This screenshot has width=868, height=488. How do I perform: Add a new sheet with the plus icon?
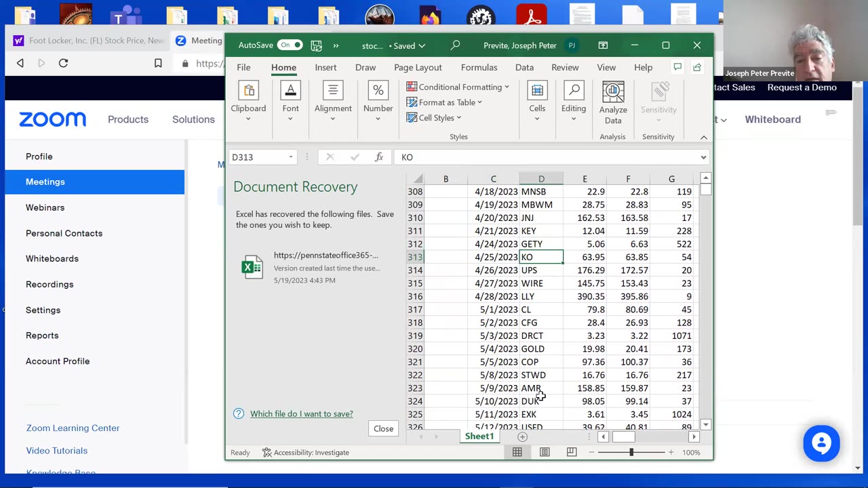click(x=522, y=437)
